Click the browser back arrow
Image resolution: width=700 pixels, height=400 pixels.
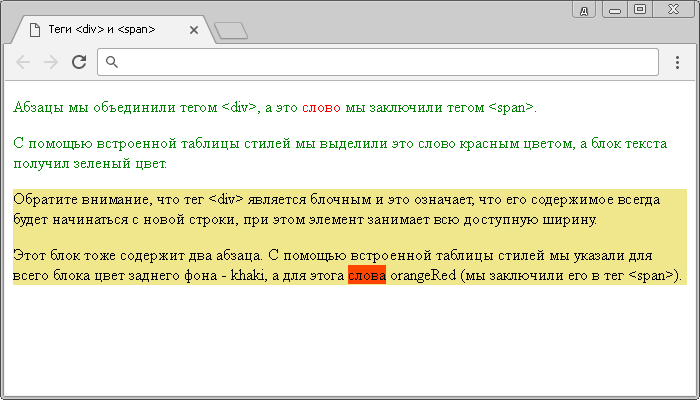coord(23,62)
